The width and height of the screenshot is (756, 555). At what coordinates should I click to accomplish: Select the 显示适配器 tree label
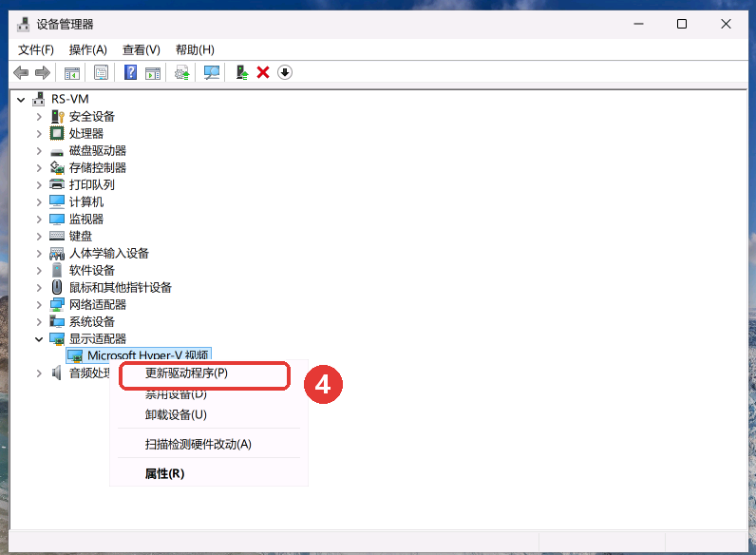coord(98,338)
